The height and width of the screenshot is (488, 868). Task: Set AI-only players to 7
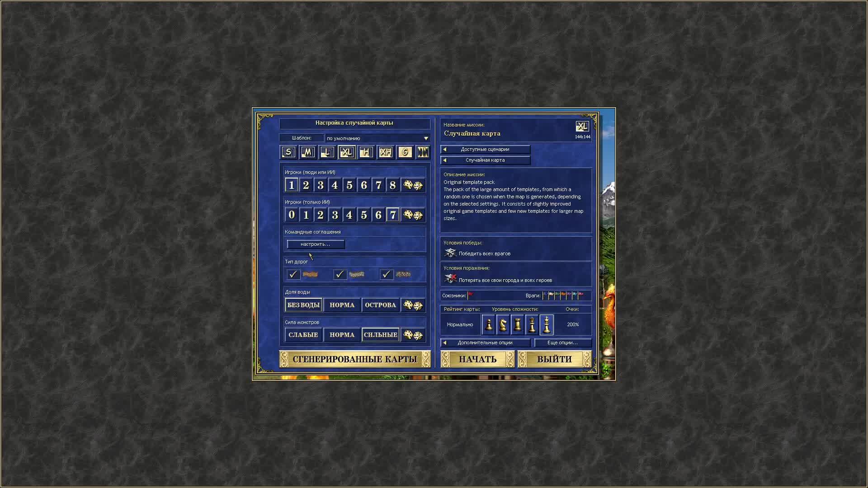tap(393, 215)
